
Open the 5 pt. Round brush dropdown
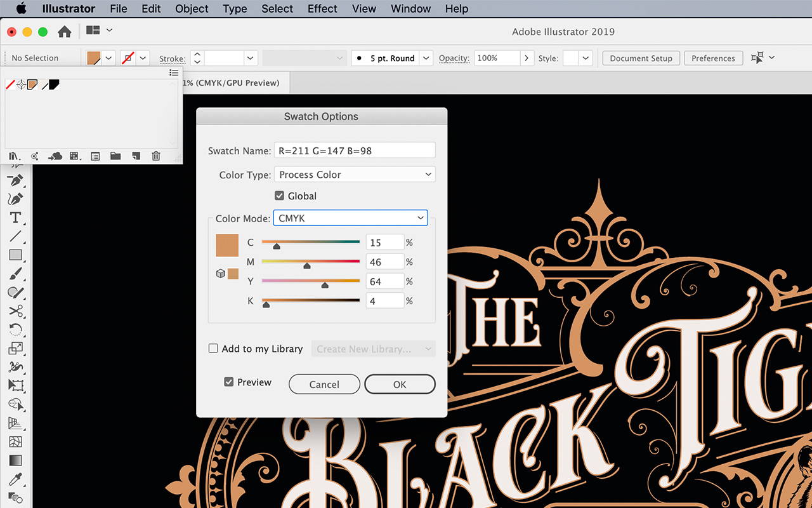click(x=426, y=58)
